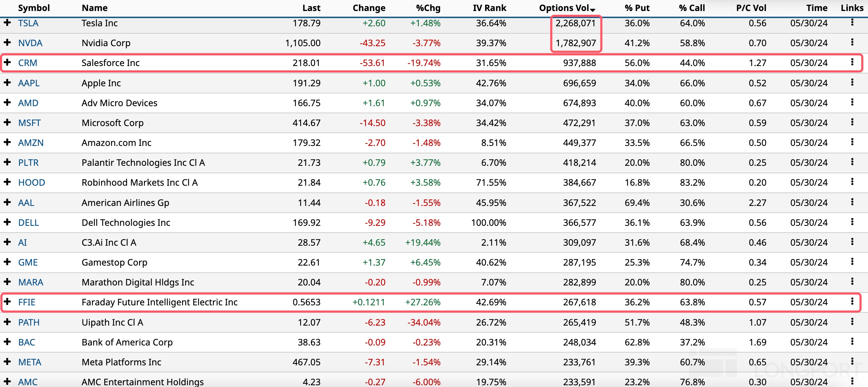Screen dimensions: 868x387
Task: Expand the NVDA row with plus icon
Action: pos(7,43)
